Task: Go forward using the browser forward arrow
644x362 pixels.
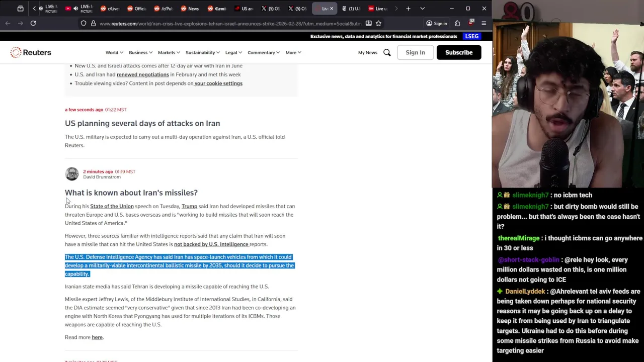Action: pyautogui.click(x=21, y=23)
